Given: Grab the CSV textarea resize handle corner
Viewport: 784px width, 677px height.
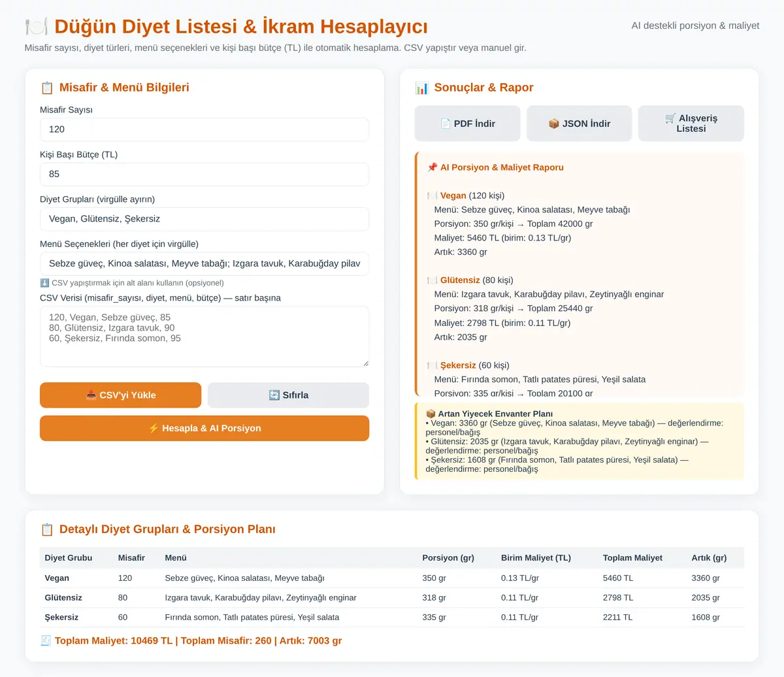Looking at the screenshot, I should (365, 363).
